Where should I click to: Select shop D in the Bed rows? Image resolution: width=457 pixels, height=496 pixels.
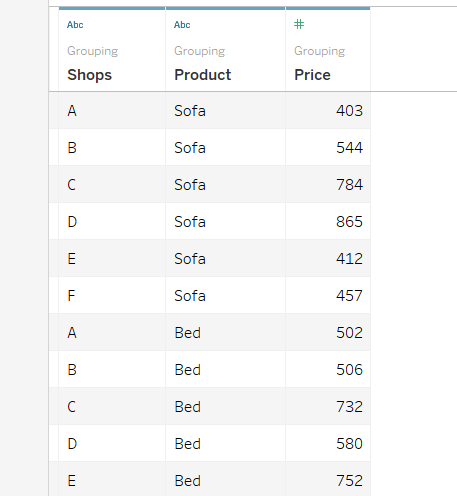112,444
